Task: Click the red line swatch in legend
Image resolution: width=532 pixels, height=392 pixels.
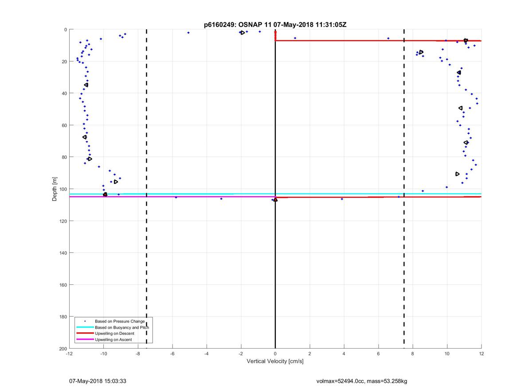Action: pyautogui.click(x=85, y=334)
